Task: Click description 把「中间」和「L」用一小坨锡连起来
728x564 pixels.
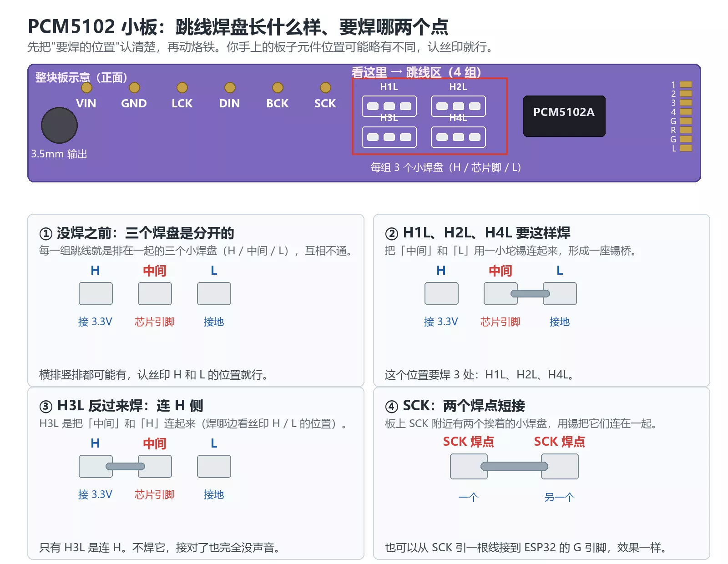Action: coord(511,251)
